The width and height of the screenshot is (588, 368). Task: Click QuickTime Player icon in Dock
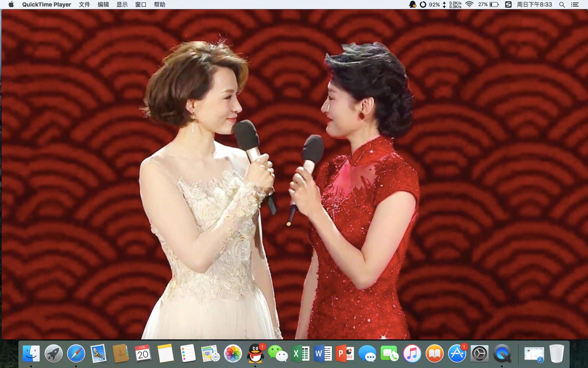point(502,353)
